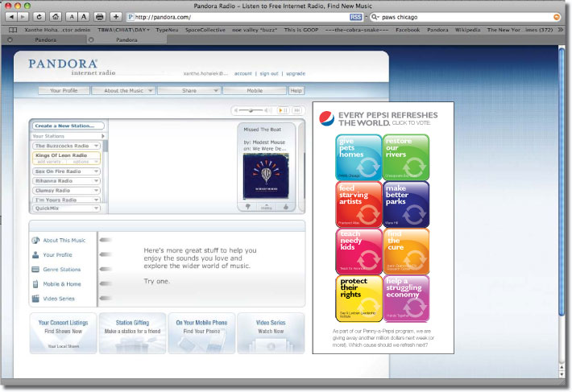Open Clumsy Radio dropdown arrow
This screenshot has height=392, width=572.
pyautogui.click(x=97, y=190)
